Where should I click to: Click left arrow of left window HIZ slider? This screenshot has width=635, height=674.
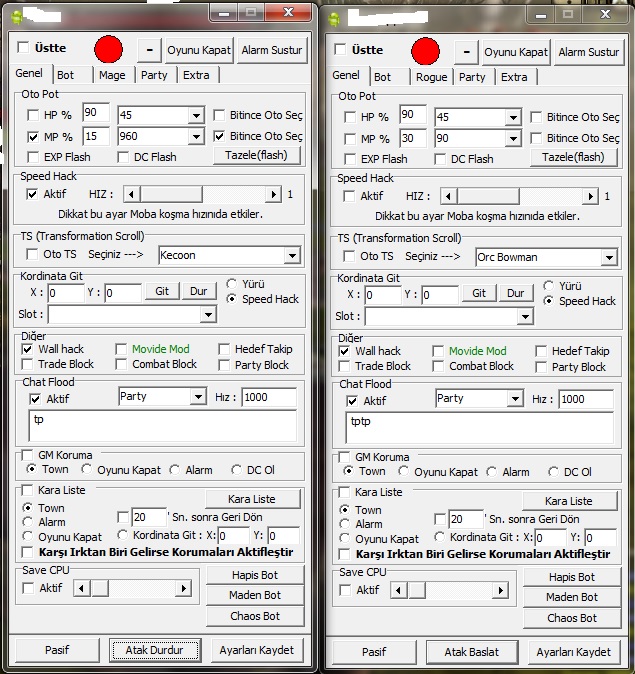pos(132,194)
